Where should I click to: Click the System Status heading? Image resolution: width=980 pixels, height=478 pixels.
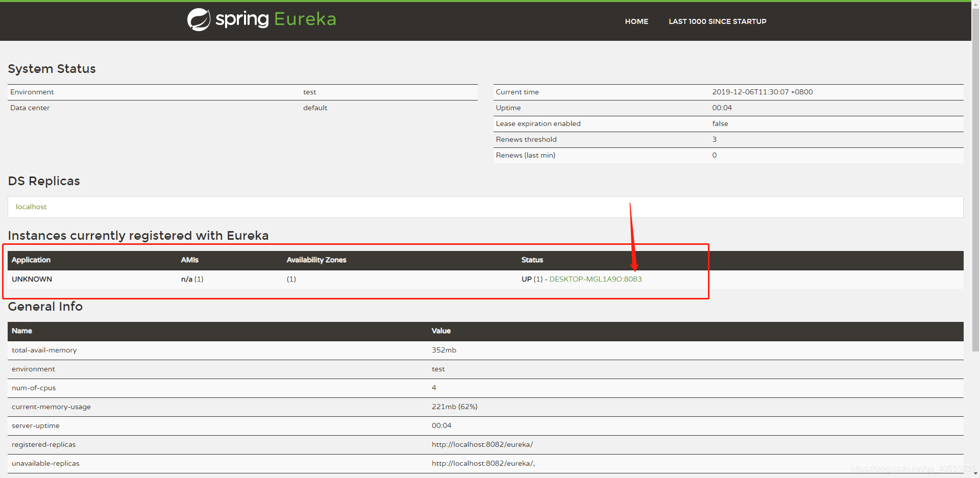[x=52, y=69]
